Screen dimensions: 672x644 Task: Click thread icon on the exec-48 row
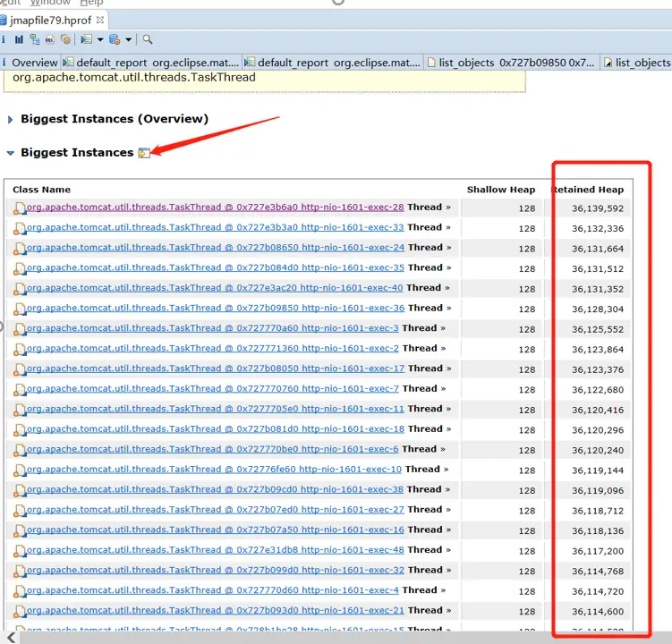(20, 551)
